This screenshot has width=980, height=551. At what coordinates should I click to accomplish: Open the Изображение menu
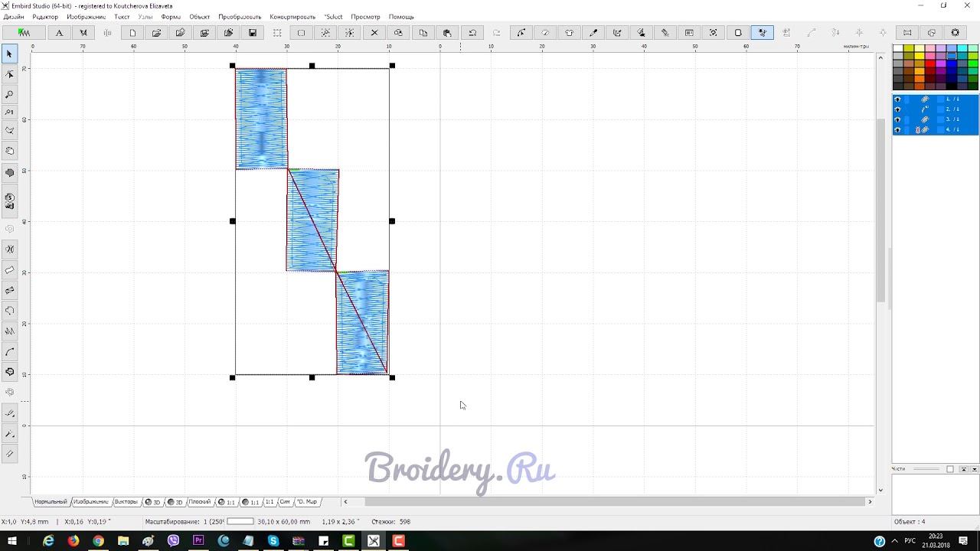[x=86, y=17]
